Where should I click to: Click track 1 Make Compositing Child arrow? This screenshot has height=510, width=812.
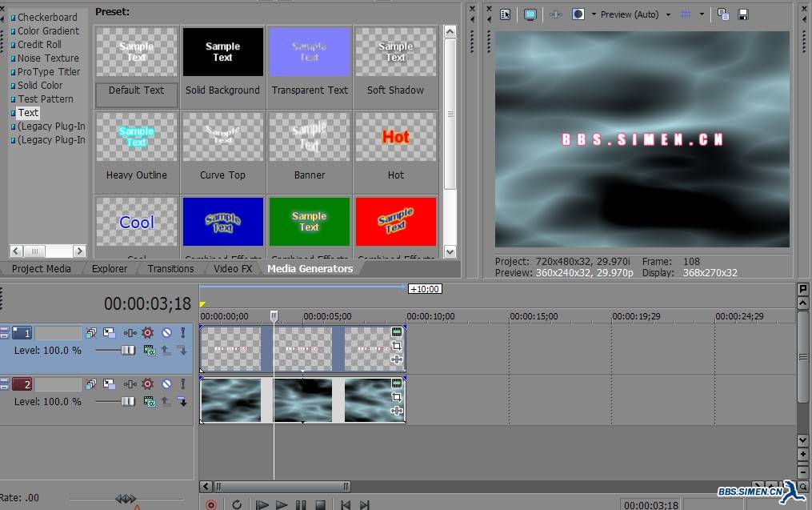tap(182, 351)
